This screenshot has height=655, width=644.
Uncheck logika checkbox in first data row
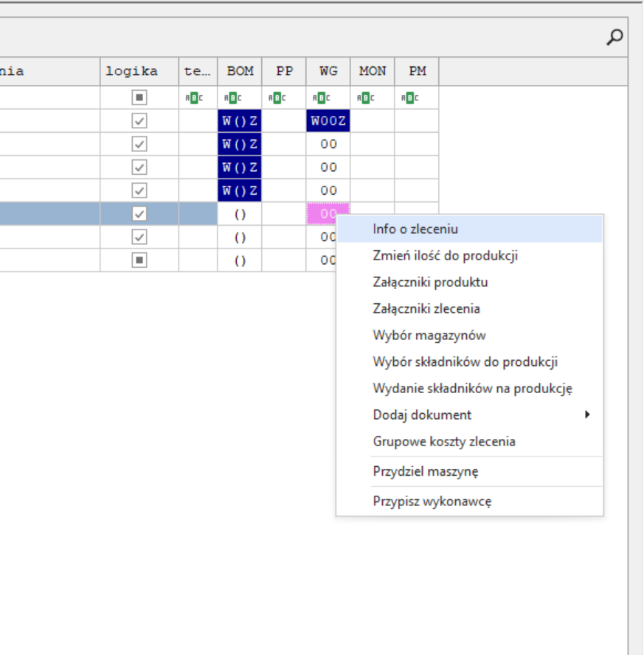pyautogui.click(x=139, y=121)
